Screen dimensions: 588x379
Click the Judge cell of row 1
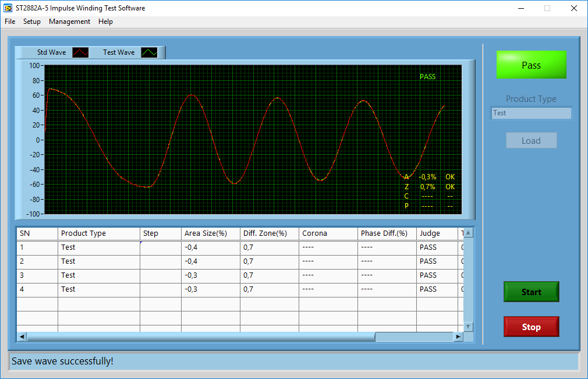pos(437,247)
